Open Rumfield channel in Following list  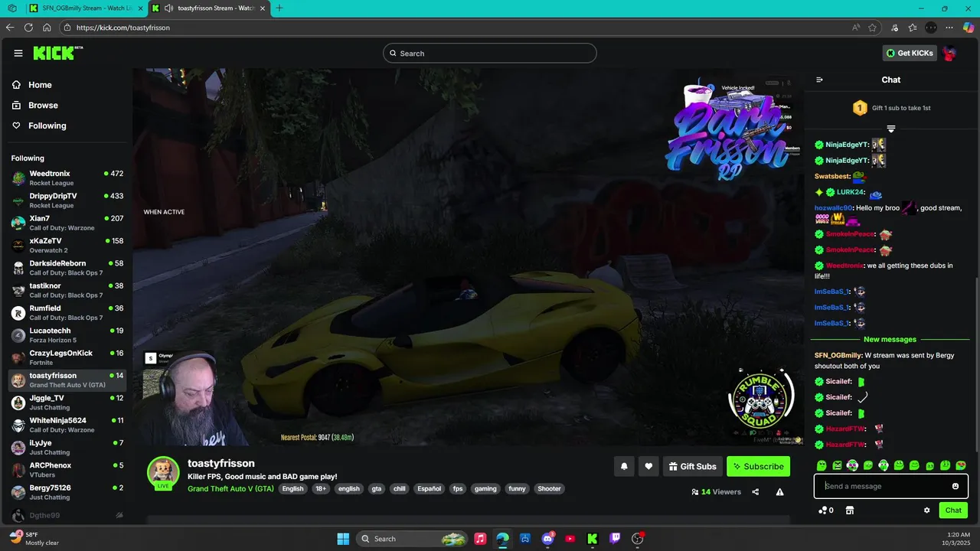coord(67,313)
